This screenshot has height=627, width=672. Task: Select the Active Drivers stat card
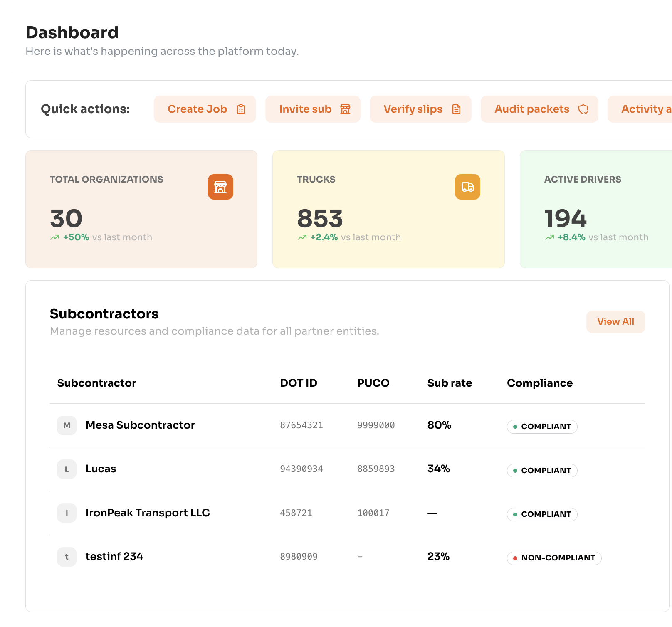[x=596, y=209]
